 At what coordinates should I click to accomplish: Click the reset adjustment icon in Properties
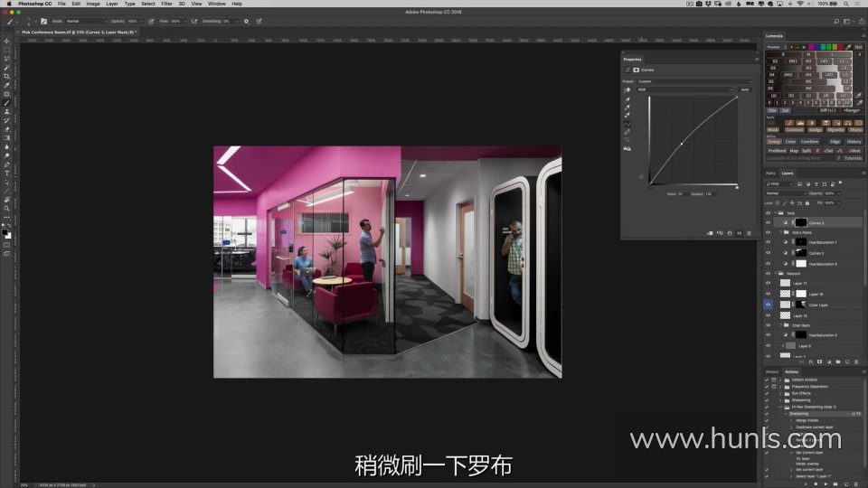point(729,233)
